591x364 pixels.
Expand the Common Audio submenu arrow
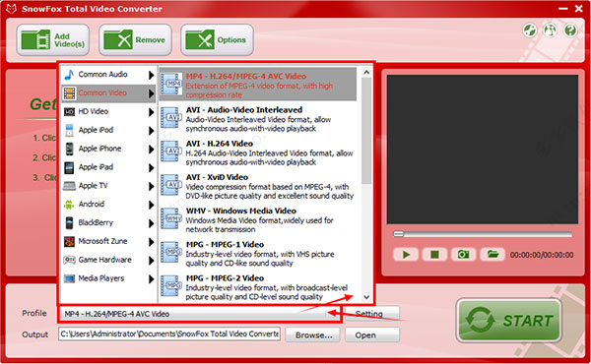[151, 75]
